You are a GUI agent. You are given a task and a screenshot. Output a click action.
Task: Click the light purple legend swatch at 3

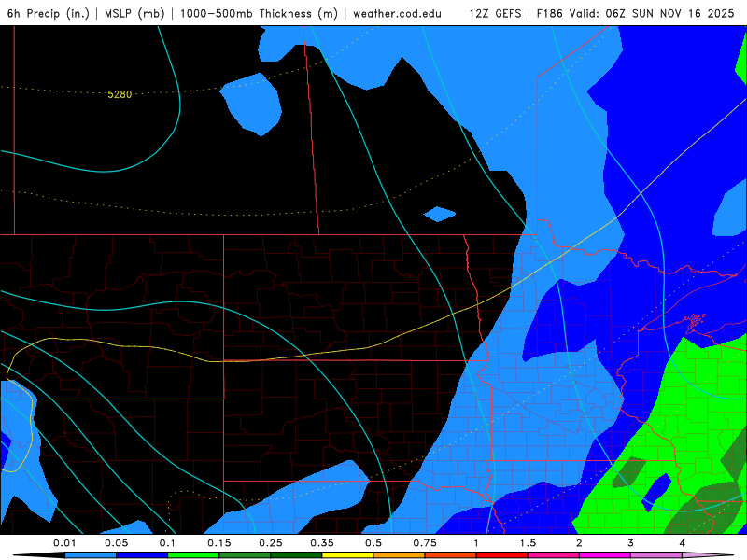point(656,555)
